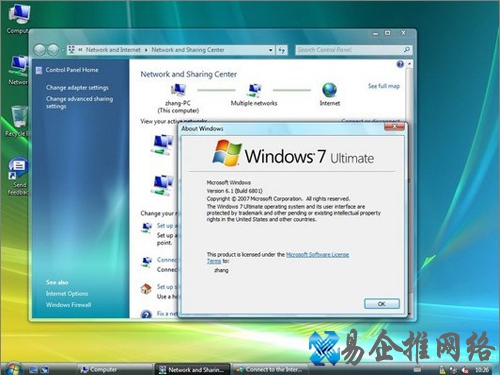The width and height of the screenshot is (500, 375).
Task: Click the Version 6.1 (Build 6801) text
Action: pyautogui.click(x=234, y=191)
